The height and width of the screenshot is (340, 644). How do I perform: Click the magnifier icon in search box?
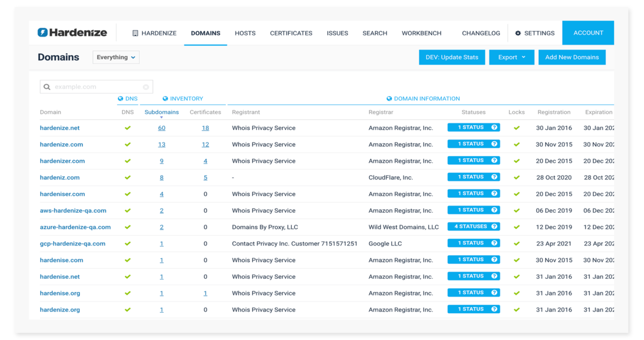pyautogui.click(x=47, y=87)
